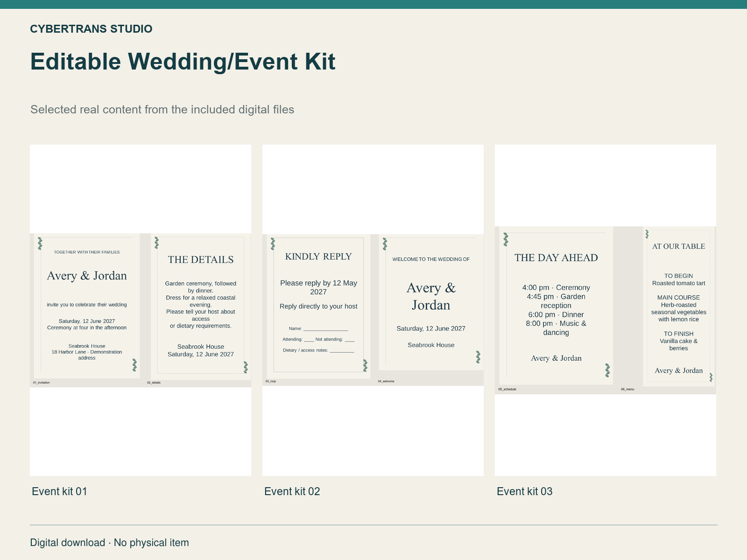Click 'Digital download · No physical item' footer
747x560 pixels.
[x=110, y=543]
